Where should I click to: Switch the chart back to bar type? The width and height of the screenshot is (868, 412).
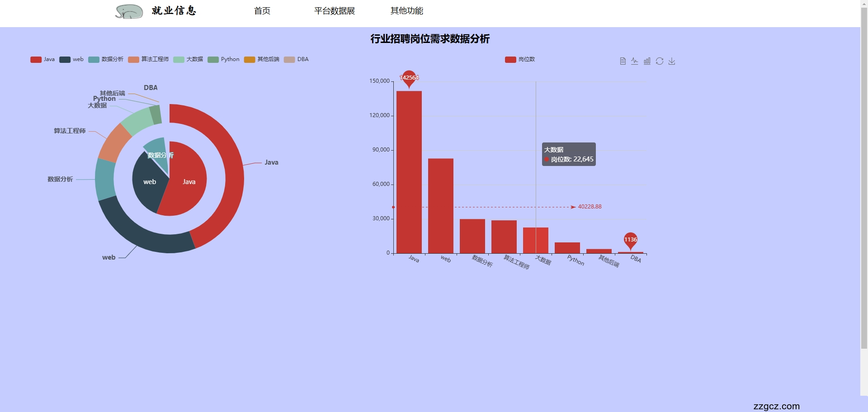(647, 61)
